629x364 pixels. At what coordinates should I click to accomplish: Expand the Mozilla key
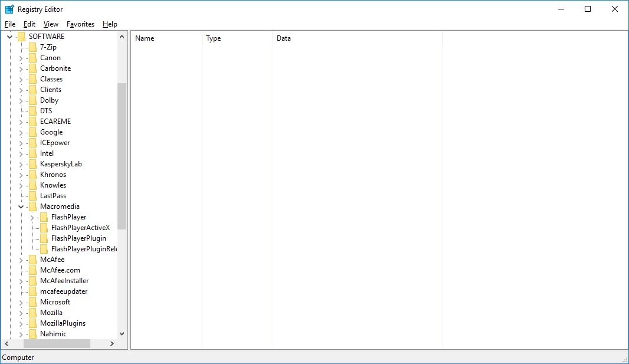[x=21, y=313]
